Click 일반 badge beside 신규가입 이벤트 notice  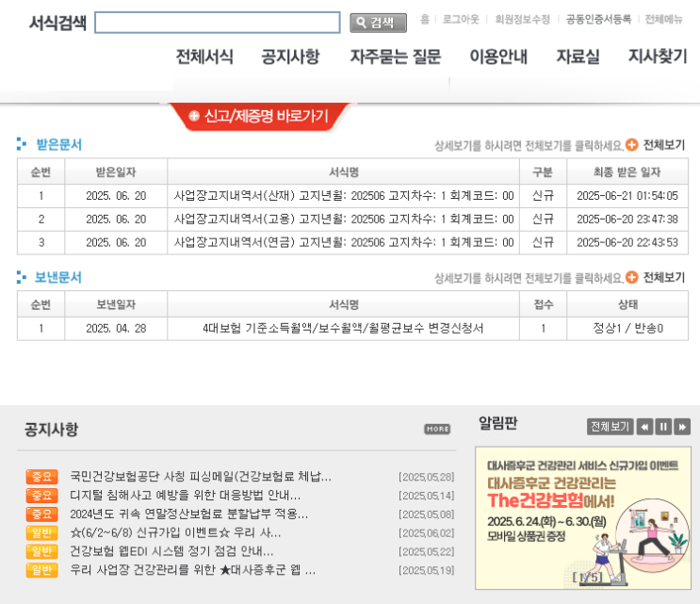click(x=42, y=532)
